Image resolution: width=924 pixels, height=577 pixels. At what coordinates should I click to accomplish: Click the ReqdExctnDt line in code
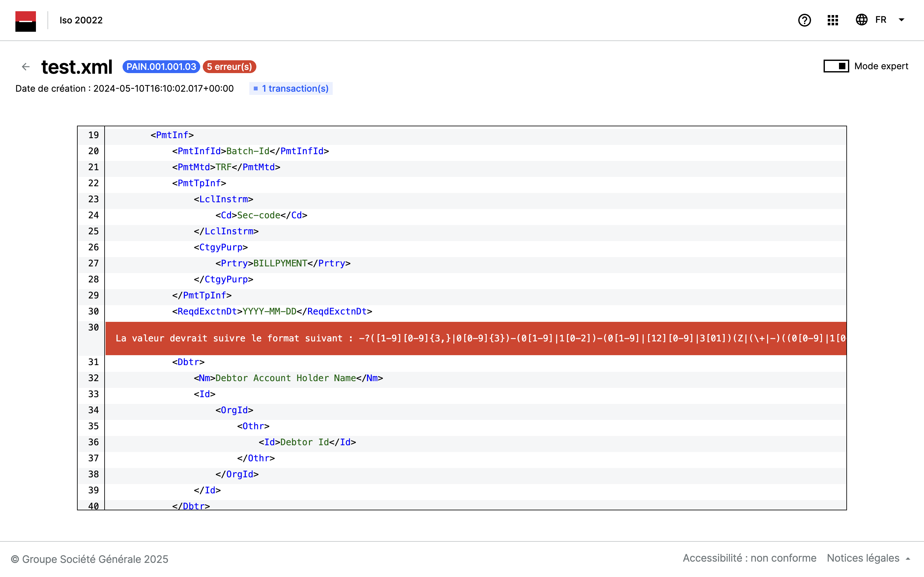[272, 311]
